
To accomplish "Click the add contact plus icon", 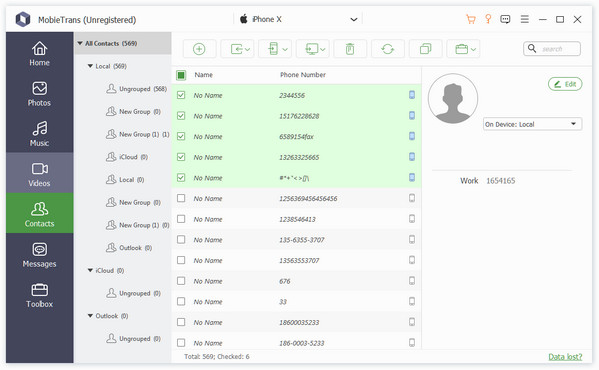I will pyautogui.click(x=199, y=49).
